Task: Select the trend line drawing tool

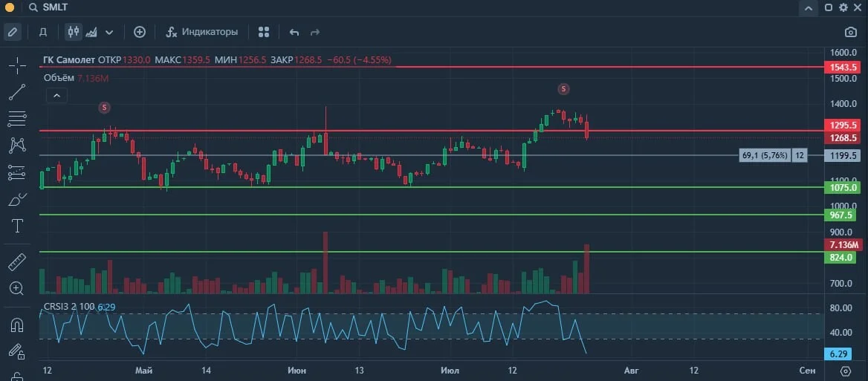Action: click(18, 92)
